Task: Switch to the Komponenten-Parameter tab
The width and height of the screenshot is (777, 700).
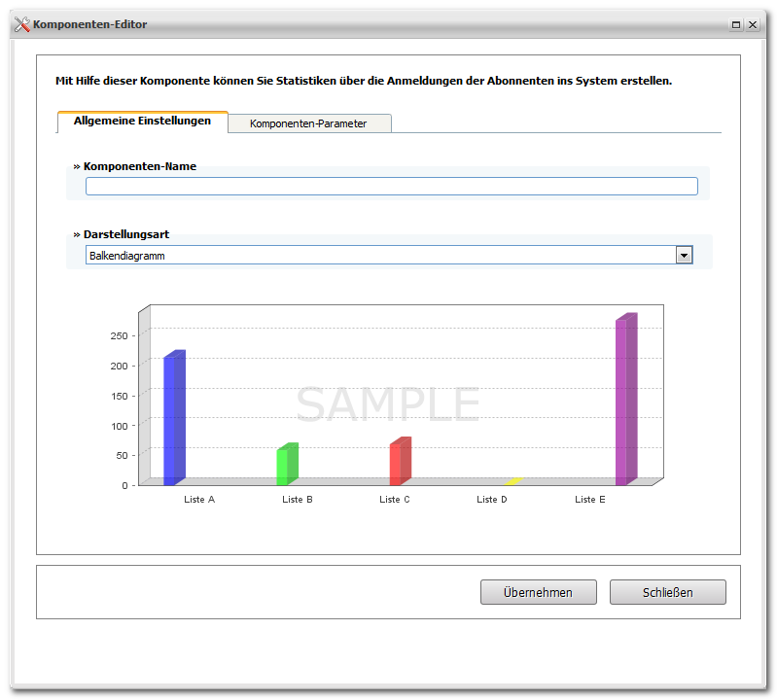Action: point(309,123)
